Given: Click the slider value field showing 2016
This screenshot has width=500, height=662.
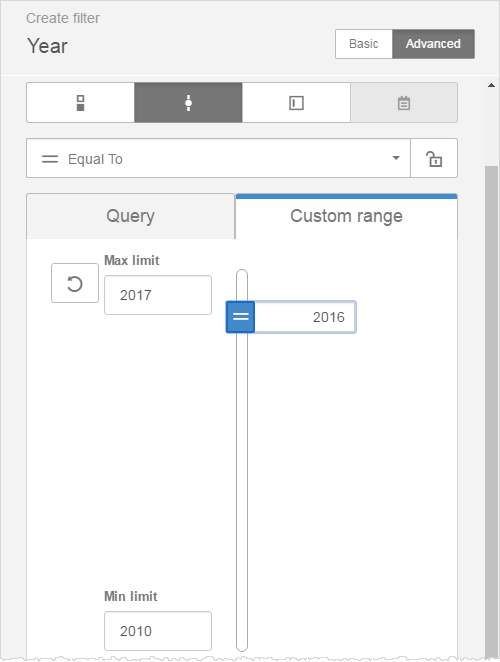Looking at the screenshot, I should click(305, 317).
